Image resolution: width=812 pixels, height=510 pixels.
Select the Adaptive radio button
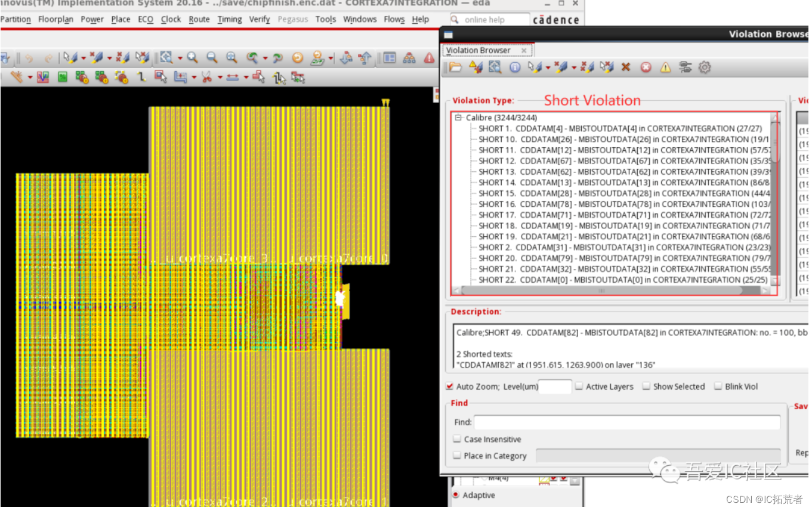456,495
